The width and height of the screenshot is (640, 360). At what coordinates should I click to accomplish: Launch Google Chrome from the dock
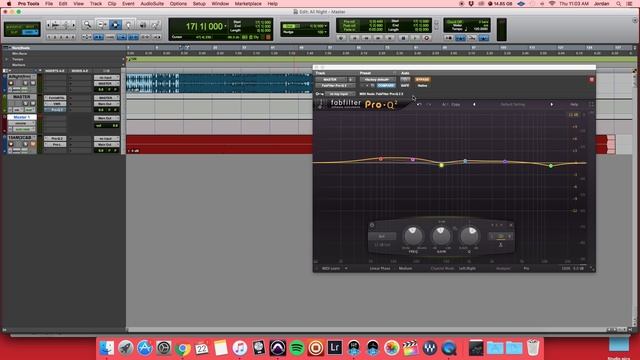[x=183, y=348]
